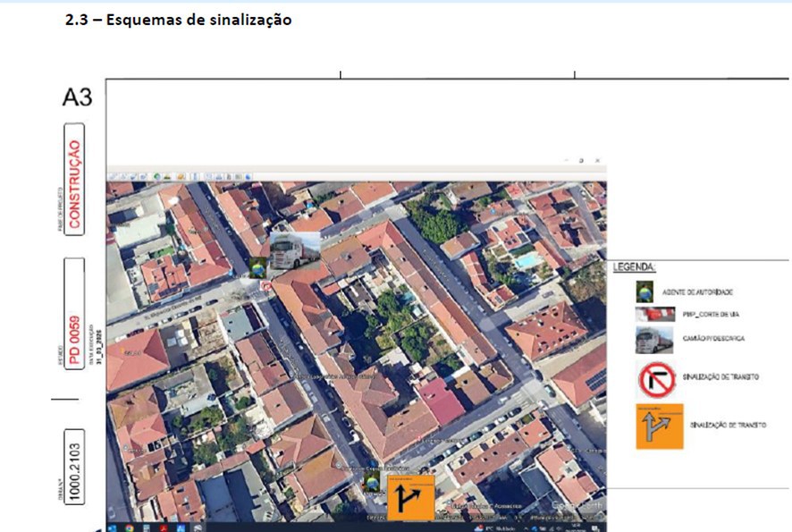The image size is (792, 532).
Task: Click the truck image overlay on the map
Action: (294, 250)
